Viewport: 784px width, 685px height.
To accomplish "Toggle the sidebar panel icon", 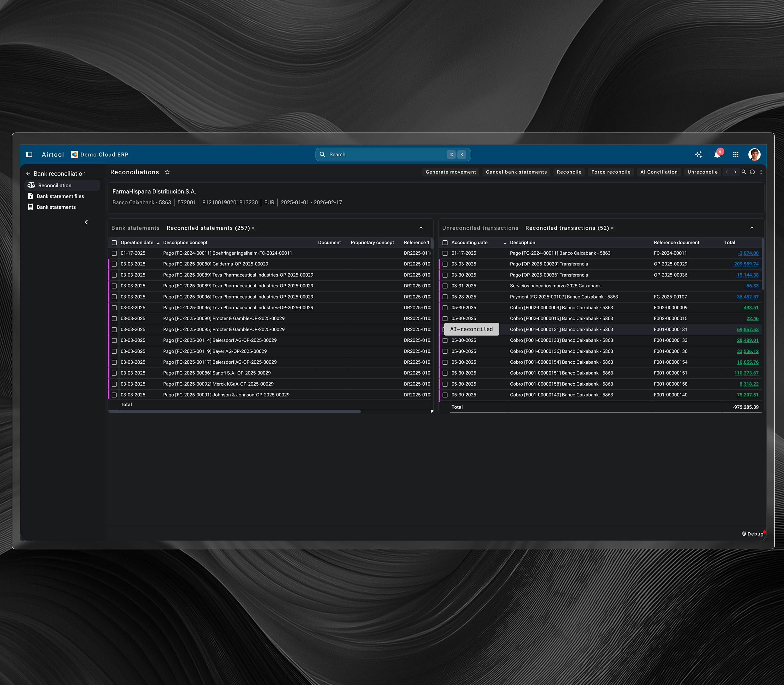I will click(x=29, y=154).
